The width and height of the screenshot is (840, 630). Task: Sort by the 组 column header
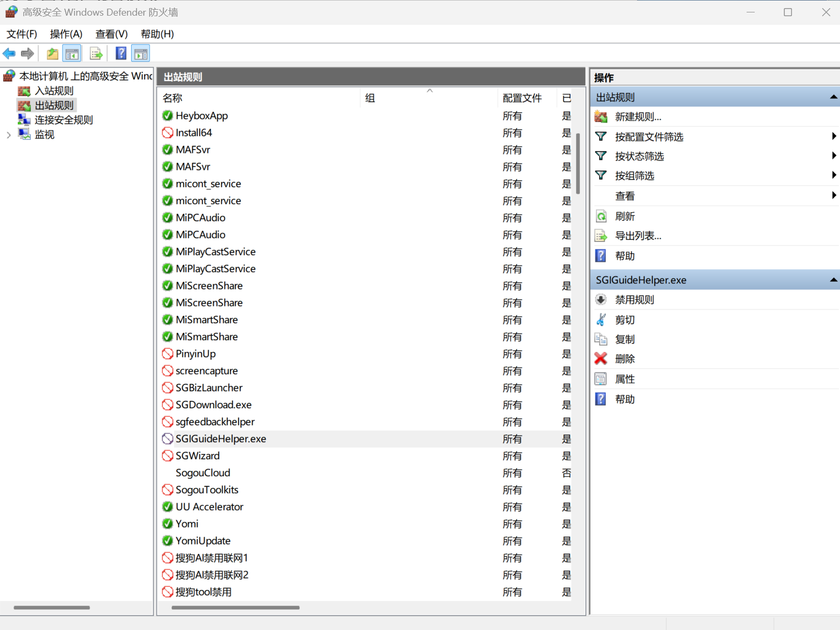429,98
